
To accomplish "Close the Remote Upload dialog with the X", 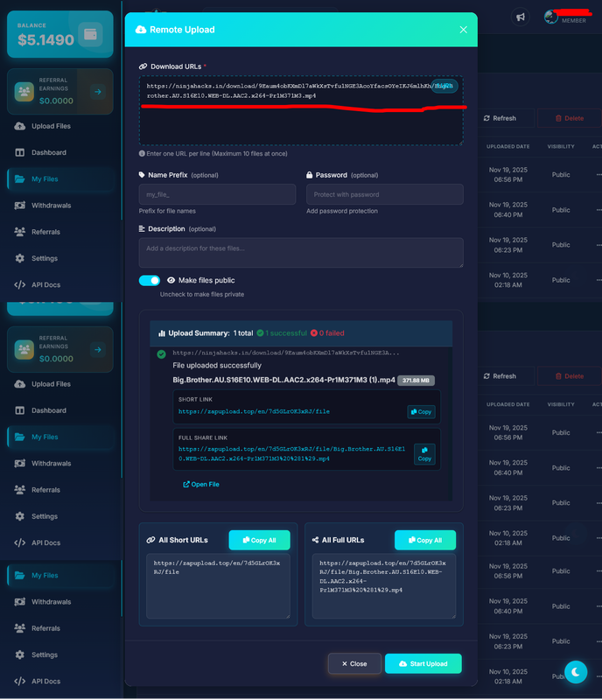I will click(464, 30).
